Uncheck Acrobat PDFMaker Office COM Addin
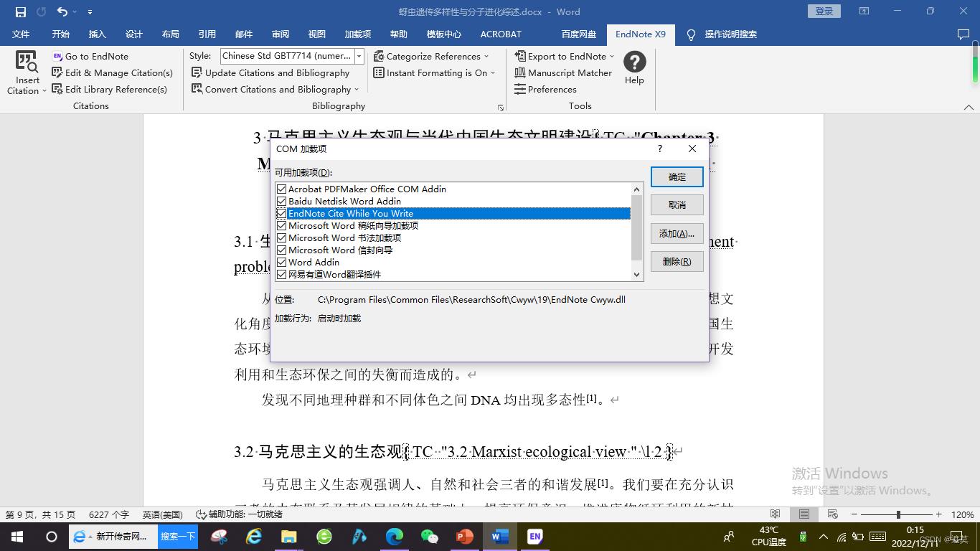The height and width of the screenshot is (551, 980). click(282, 189)
